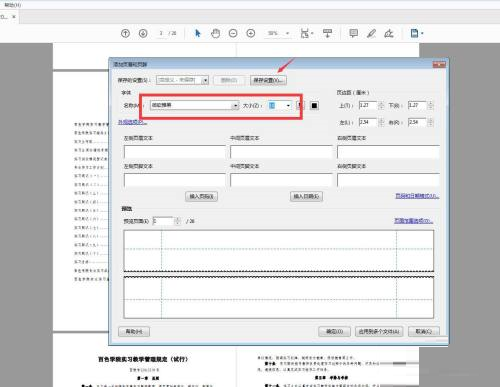Click the insert page number button (插入页码)
Viewport: 500px width, 387px height.
pos(201,196)
